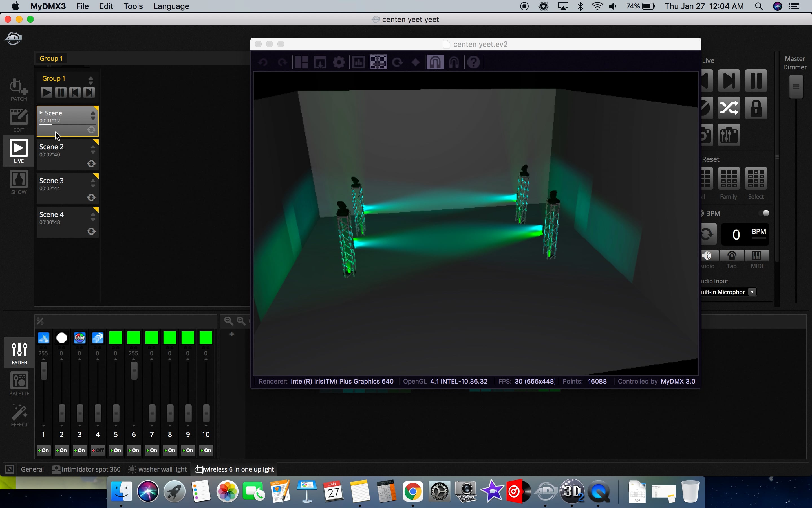This screenshot has width=812, height=508.
Task: Click Group 1 up/down stepper arrows
Action: tap(91, 80)
